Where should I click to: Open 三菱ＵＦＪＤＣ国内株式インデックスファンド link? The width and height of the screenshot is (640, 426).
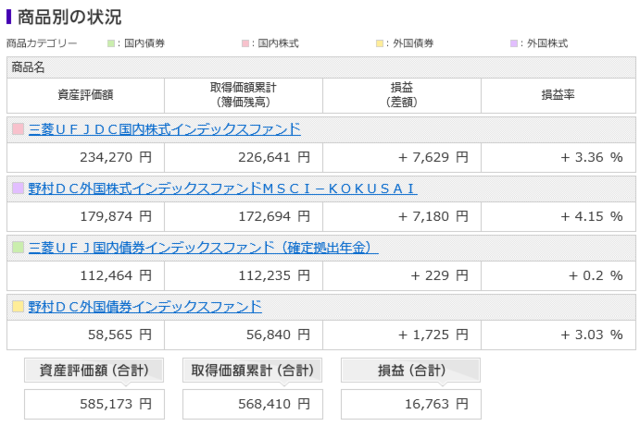pyautogui.click(x=164, y=129)
